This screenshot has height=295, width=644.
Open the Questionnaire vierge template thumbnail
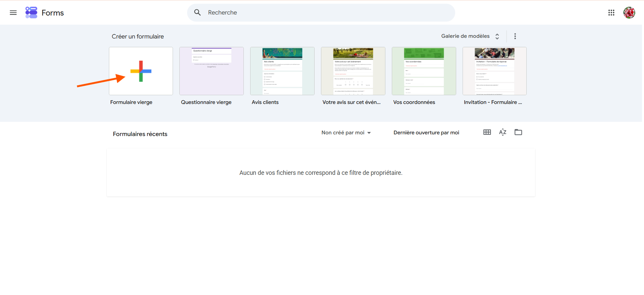[x=211, y=71]
